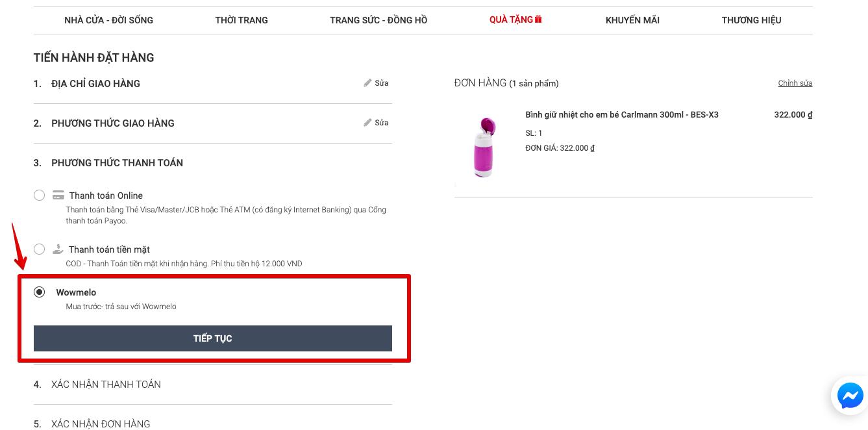Open the Nhà cửa - Đời sống menu
Screen dimensions: 868x430
(x=108, y=20)
